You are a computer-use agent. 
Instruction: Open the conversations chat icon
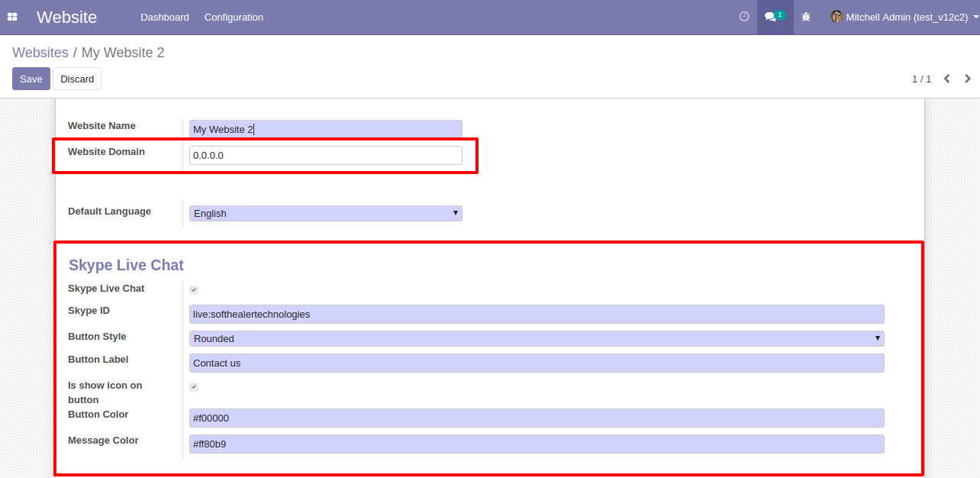(775, 17)
